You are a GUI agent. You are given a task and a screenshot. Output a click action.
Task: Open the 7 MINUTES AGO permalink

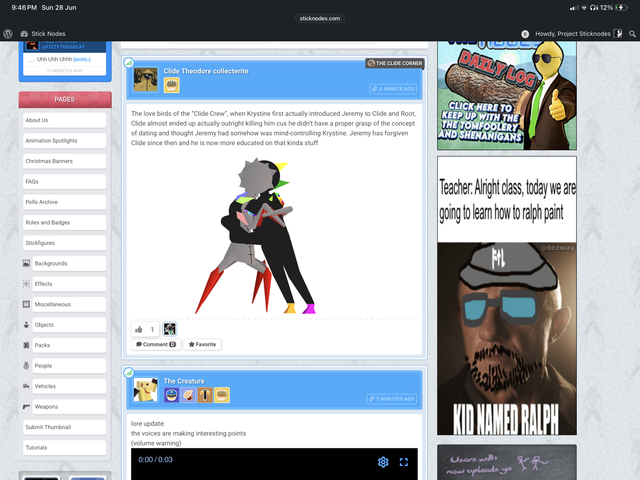point(392,399)
